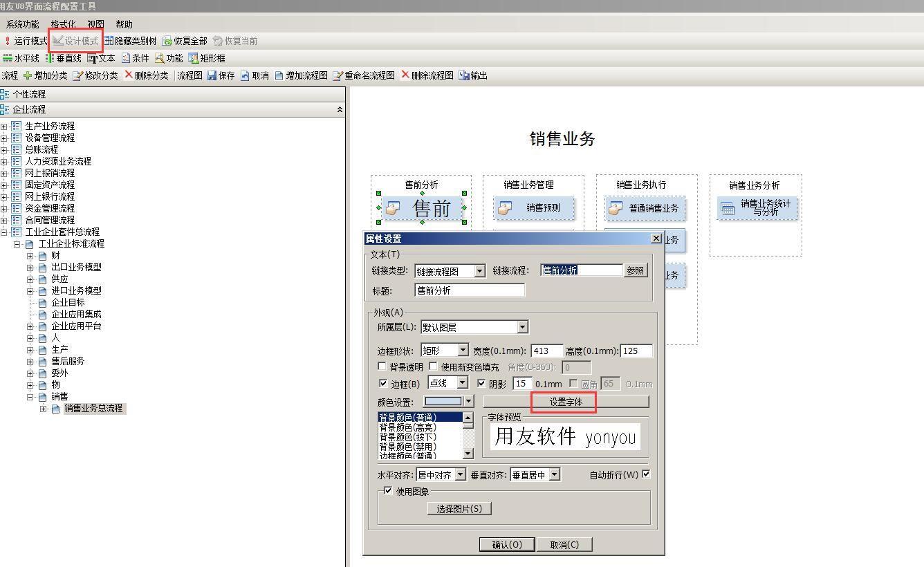Open the 格式化 menu

coord(63,24)
